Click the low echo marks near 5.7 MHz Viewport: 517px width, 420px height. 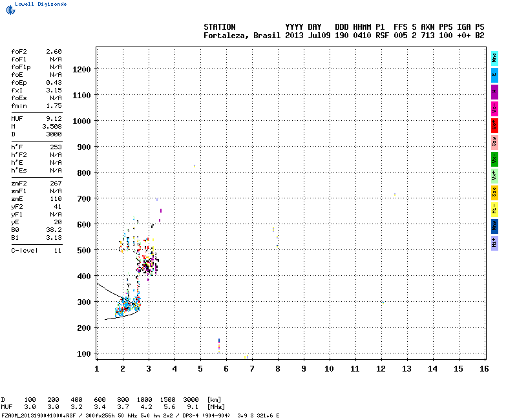pos(219,345)
